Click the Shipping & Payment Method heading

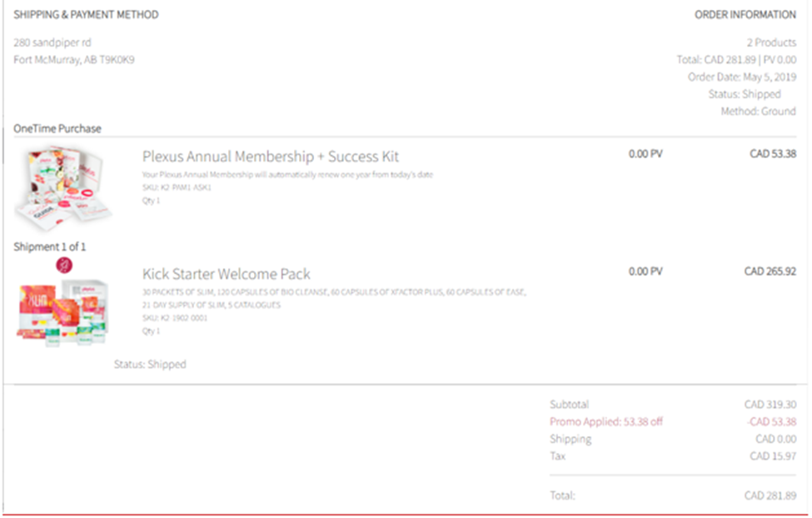[x=86, y=14]
